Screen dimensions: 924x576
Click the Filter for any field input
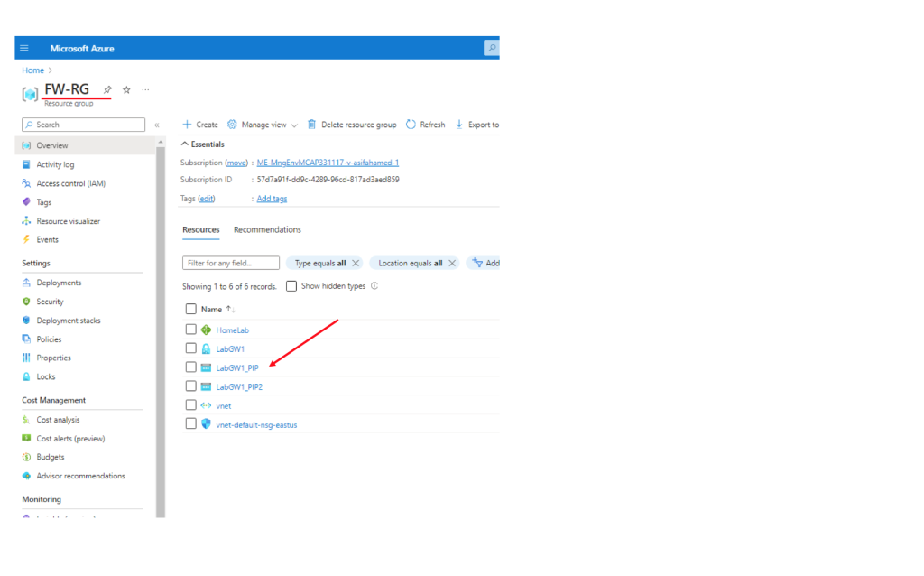coord(231,264)
